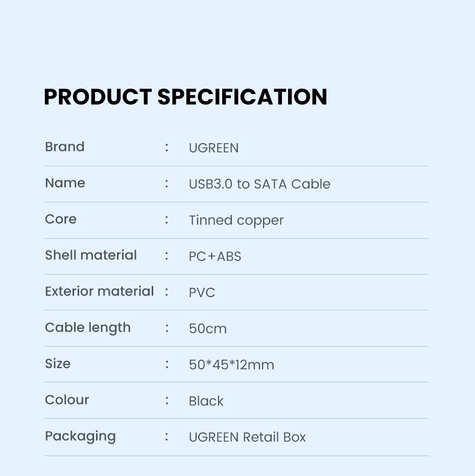This screenshot has height=476, width=475.
Task: Select the Name row label
Action: 65,183
